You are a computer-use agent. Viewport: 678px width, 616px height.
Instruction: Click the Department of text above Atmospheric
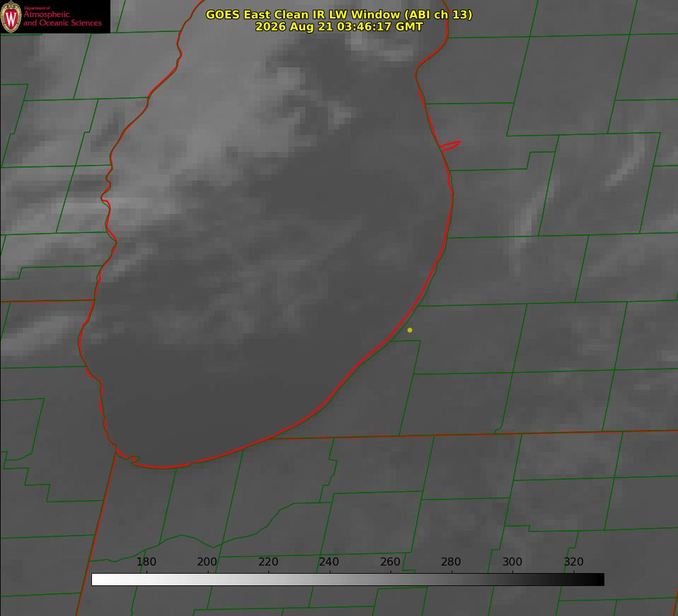[x=37, y=7]
